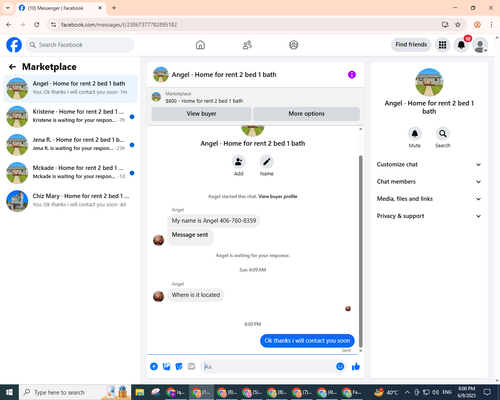Click the 'Ok thanks i will contact you soon' bubble
The height and width of the screenshot is (400, 500).
pos(307,341)
